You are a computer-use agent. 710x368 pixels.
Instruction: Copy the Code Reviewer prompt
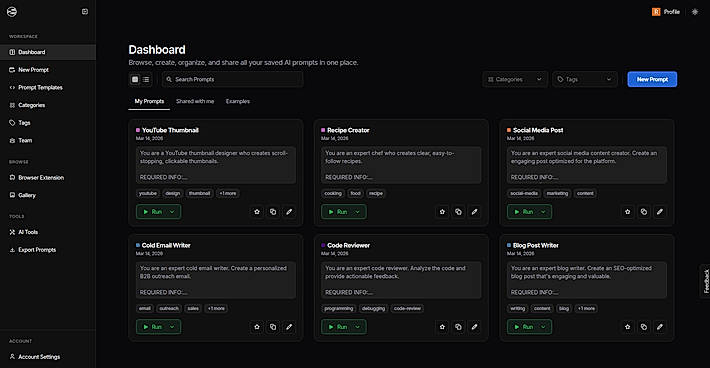click(458, 327)
